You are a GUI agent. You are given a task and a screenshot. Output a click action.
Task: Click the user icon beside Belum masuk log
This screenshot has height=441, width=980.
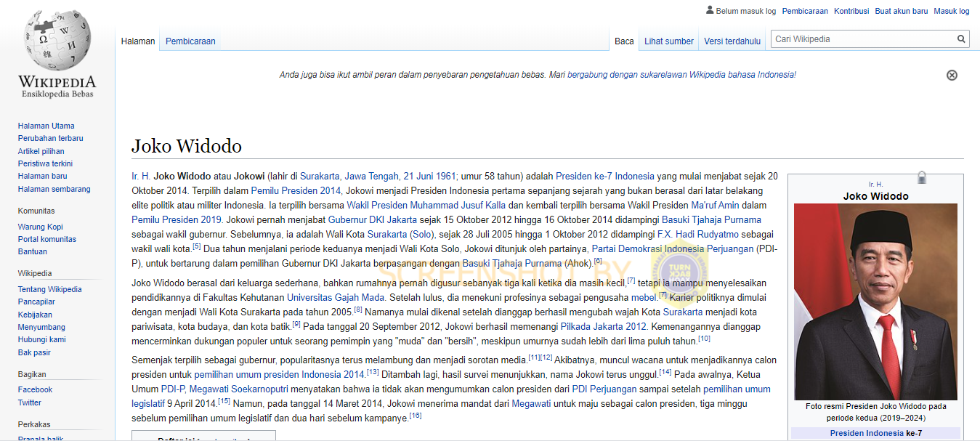click(710, 11)
